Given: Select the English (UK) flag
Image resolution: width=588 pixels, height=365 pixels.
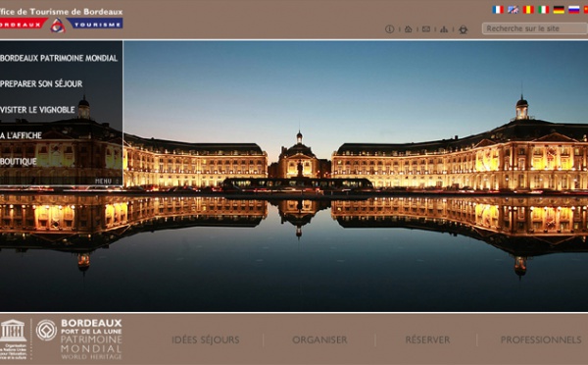Looking at the screenshot, I should point(513,10).
